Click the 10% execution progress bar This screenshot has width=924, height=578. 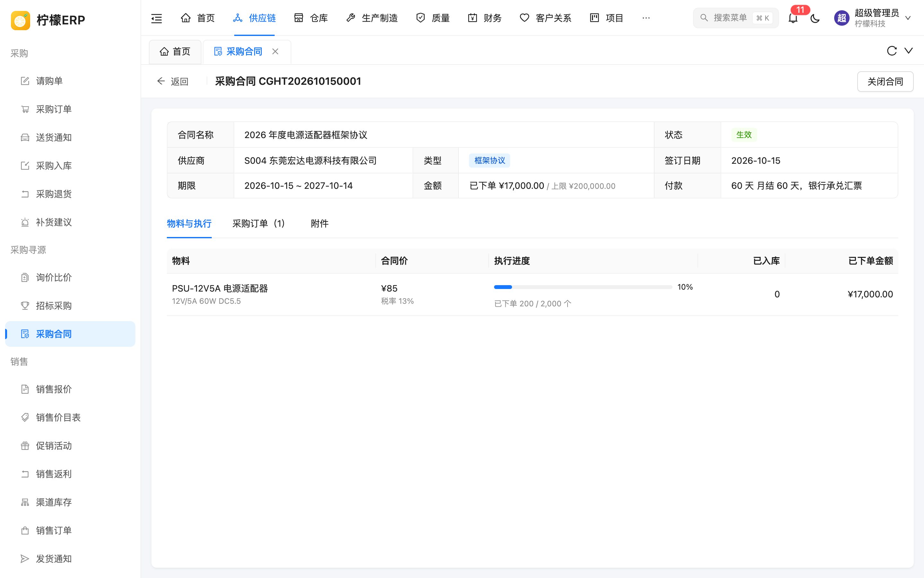point(583,287)
